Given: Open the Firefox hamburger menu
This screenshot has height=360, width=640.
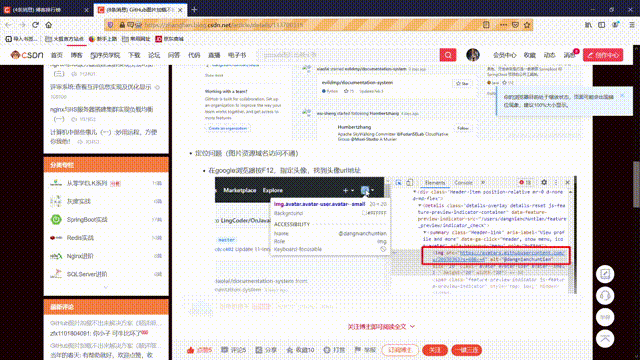Looking at the screenshot, I should click(631, 25).
